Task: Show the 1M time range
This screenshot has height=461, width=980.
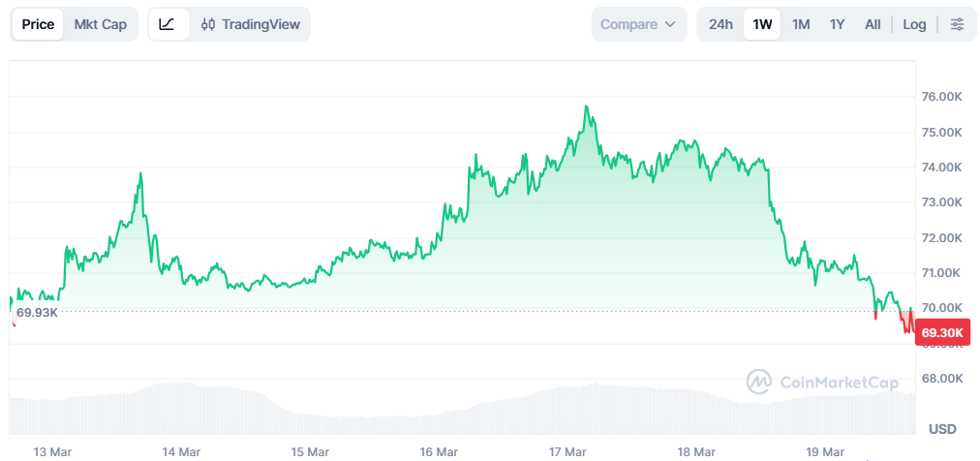Action: 801,24
